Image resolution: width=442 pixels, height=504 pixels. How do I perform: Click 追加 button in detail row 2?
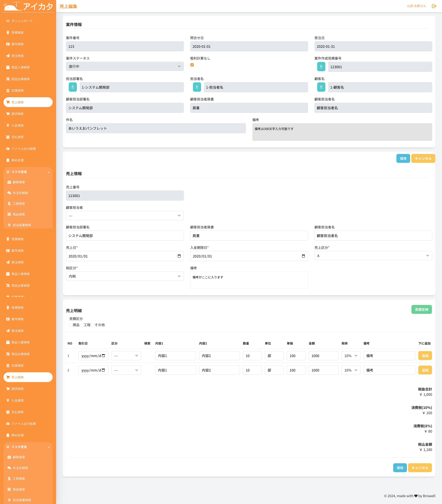tap(425, 370)
